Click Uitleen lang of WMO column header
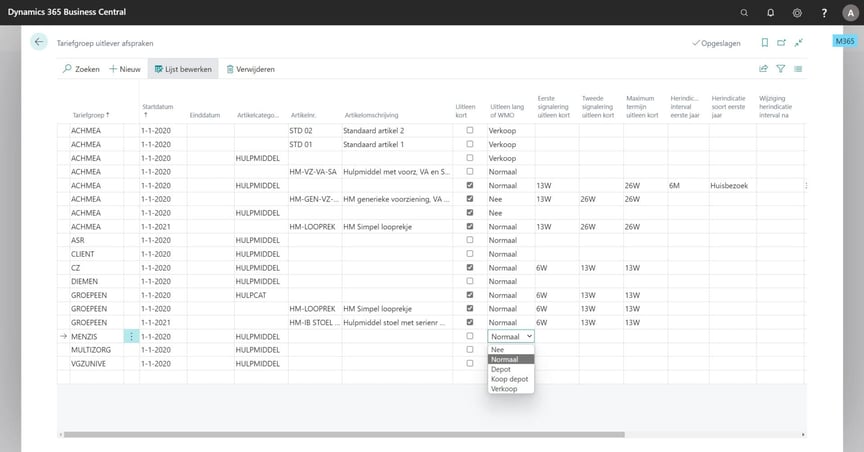 507,111
